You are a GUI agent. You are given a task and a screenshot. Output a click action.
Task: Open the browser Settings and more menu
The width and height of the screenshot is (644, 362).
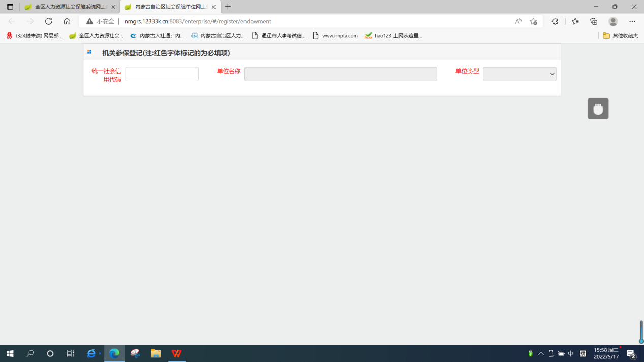click(x=632, y=21)
